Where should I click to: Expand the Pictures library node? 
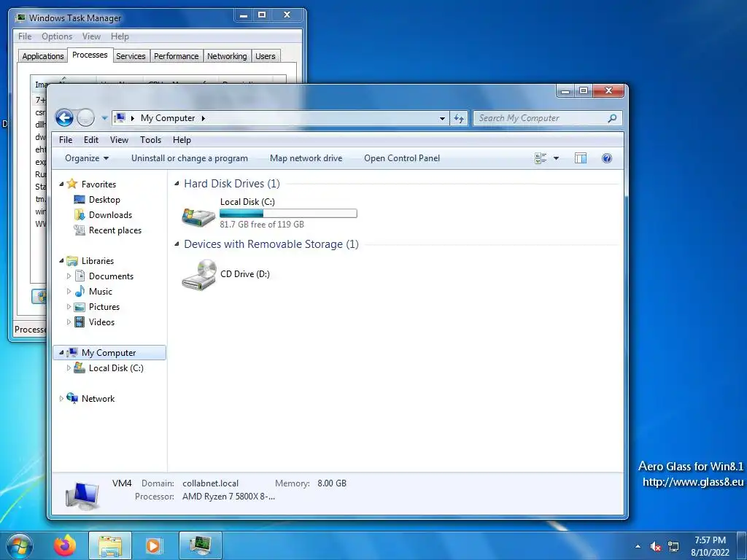click(x=69, y=307)
